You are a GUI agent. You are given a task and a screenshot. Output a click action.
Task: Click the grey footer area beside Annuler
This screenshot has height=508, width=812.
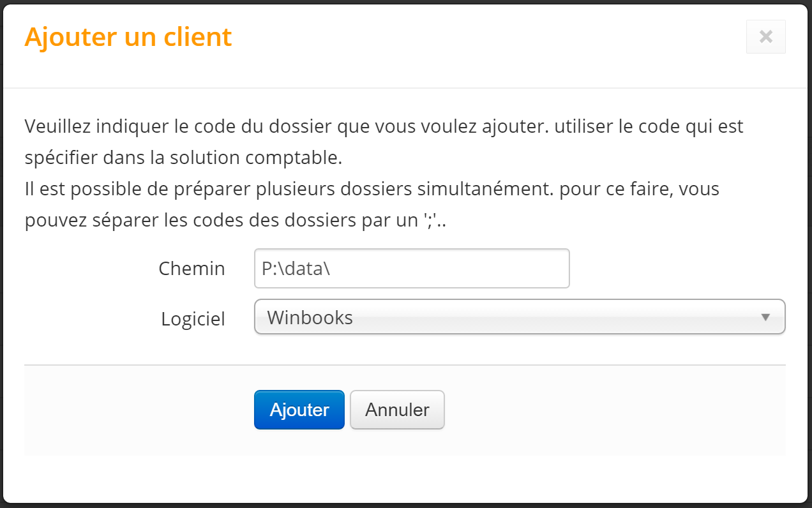coord(613,410)
